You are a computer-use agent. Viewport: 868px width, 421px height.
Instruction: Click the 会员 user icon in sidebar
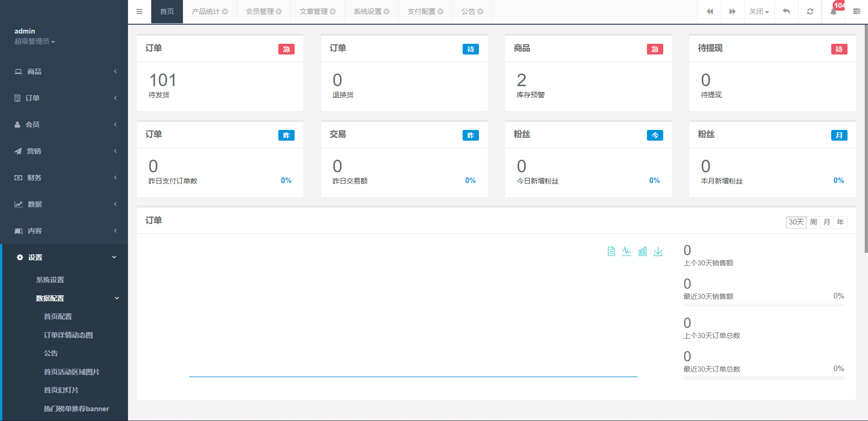pyautogui.click(x=17, y=124)
